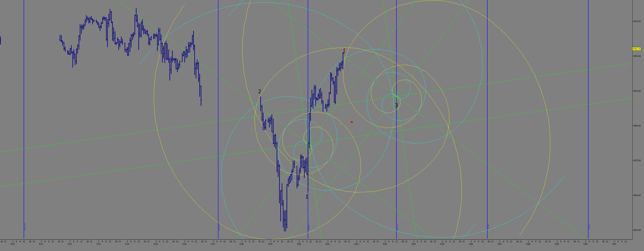Viewport: 644px width, 251px height.
Task: Click the 7/28 date label
Action: pos(528,244)
